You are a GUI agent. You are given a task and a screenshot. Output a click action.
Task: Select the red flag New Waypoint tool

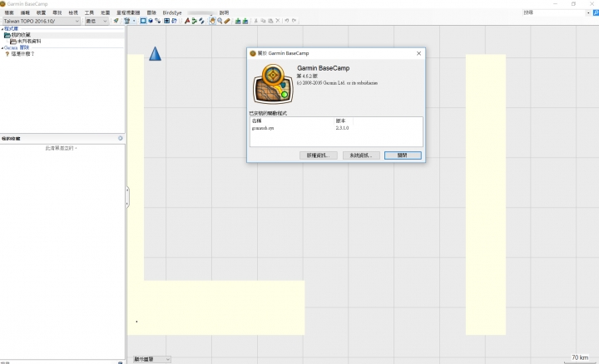[x=187, y=21]
